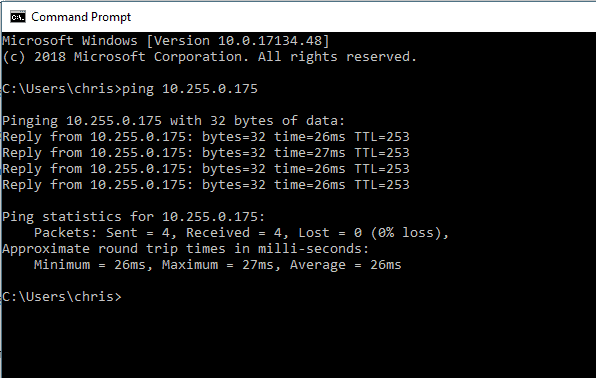This screenshot has width=596, height=378.
Task: Click the Lost = 0 (0% loss) text
Action: coord(373,233)
